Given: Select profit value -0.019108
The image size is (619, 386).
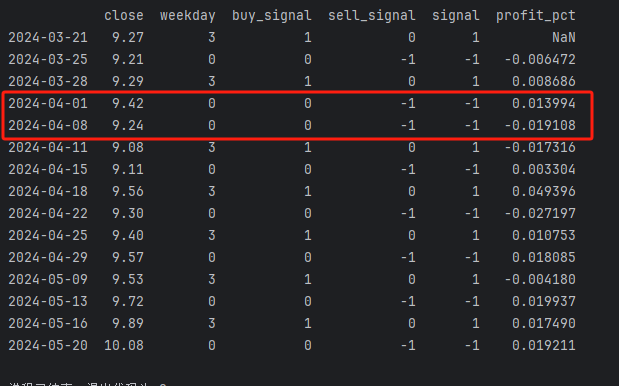Looking at the screenshot, I should pyautogui.click(x=540, y=126).
